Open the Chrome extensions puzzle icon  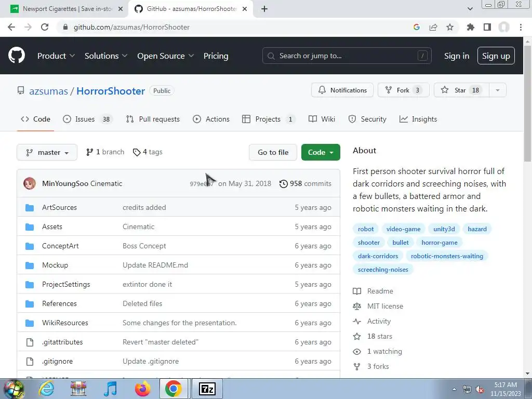point(470,27)
